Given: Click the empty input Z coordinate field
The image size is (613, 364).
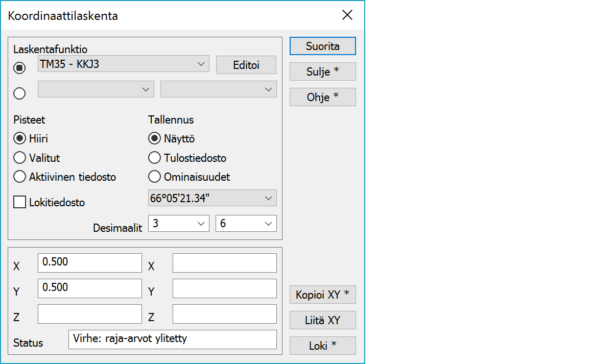Looking at the screenshot, I should (89, 314).
